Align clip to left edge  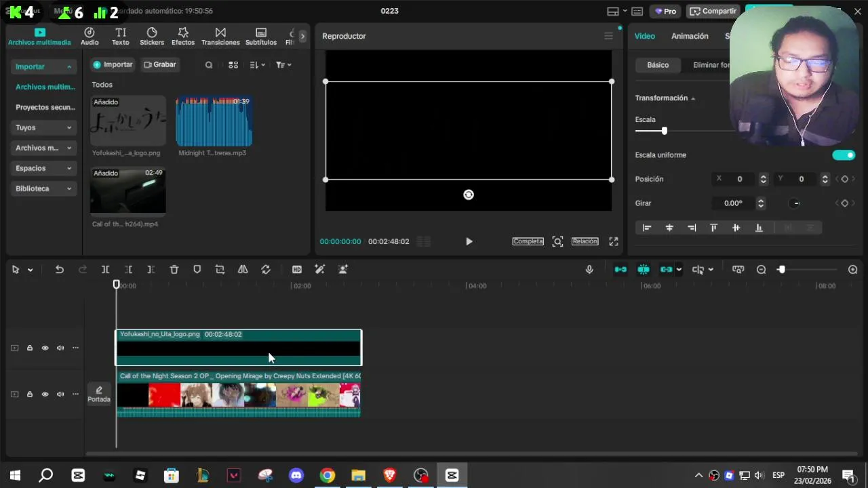(647, 228)
